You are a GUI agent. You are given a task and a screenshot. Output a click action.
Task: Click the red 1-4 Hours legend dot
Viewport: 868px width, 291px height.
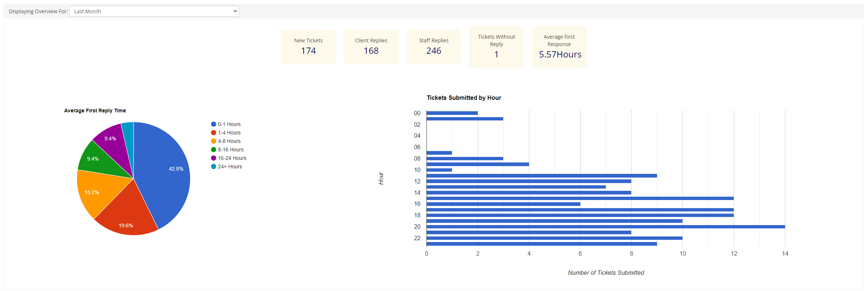tap(214, 133)
